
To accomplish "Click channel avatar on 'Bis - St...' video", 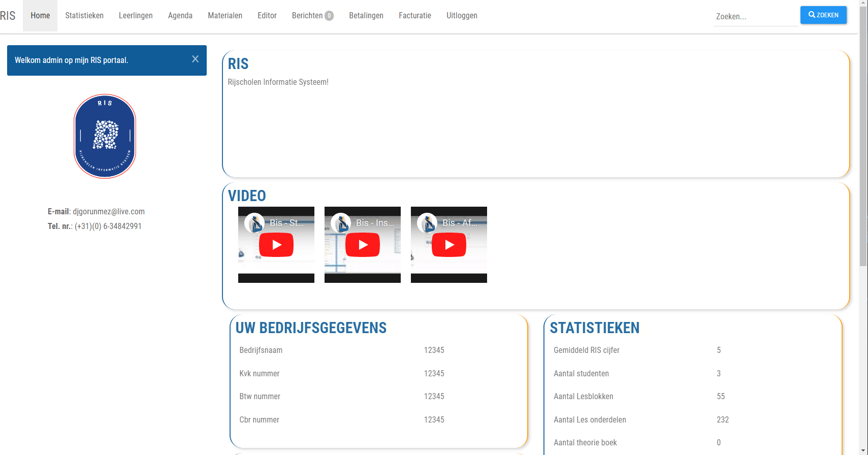I will click(254, 223).
